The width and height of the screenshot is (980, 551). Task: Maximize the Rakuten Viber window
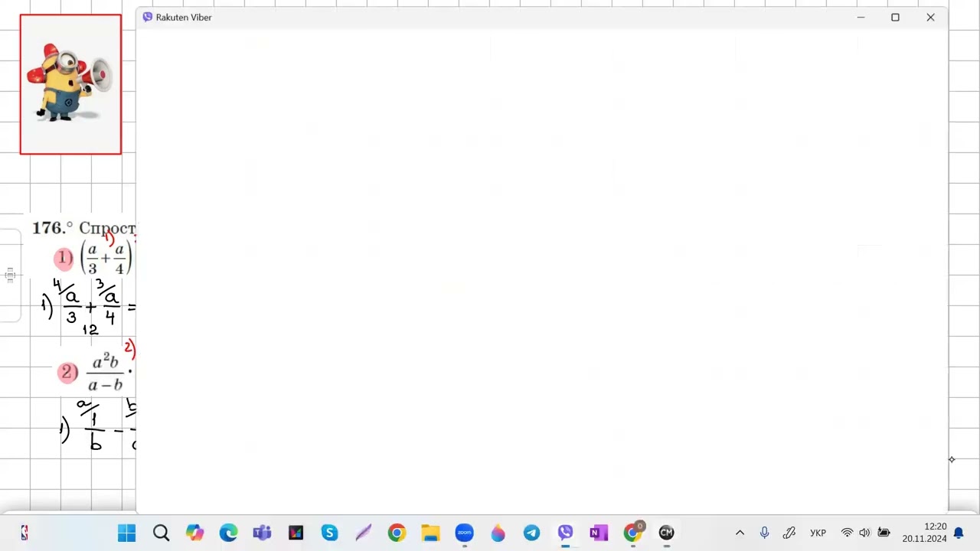[895, 17]
